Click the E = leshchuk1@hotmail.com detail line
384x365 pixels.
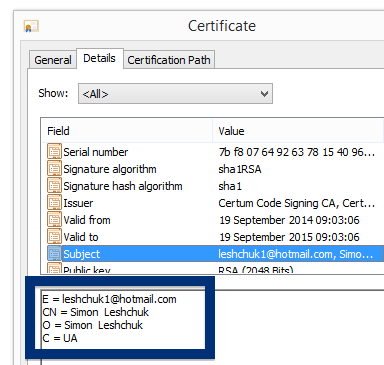(x=109, y=299)
